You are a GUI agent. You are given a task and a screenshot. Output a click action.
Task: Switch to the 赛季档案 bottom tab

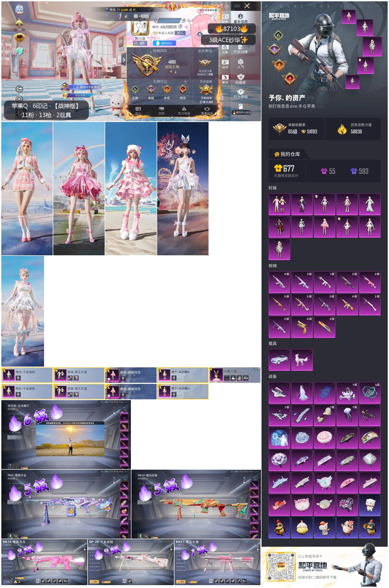click(207, 111)
